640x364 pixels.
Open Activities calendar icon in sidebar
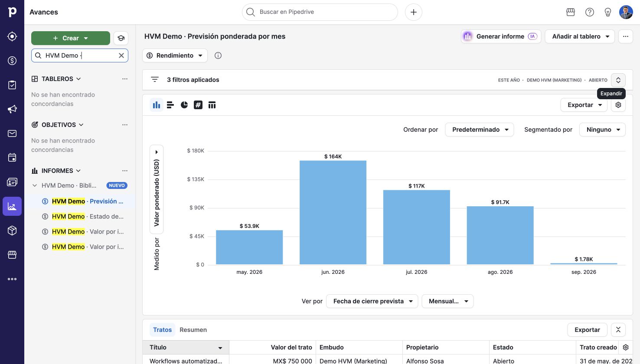pyautogui.click(x=12, y=158)
